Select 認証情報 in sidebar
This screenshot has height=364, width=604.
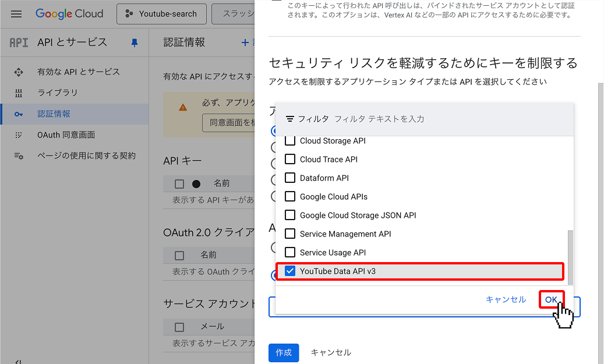click(x=75, y=114)
